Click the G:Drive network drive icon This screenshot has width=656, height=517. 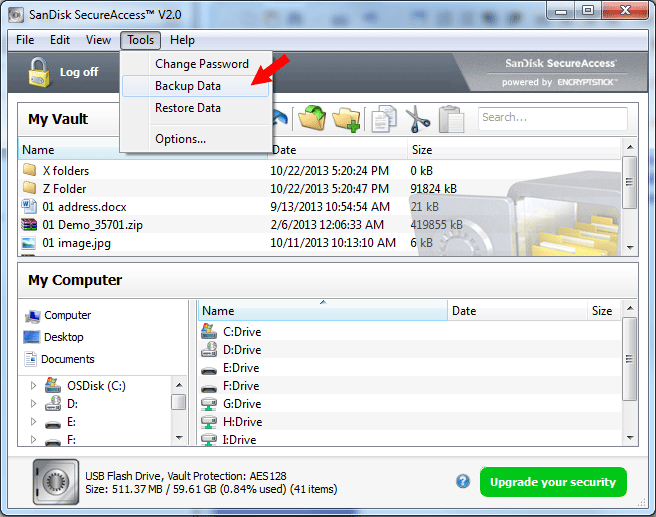[209, 404]
